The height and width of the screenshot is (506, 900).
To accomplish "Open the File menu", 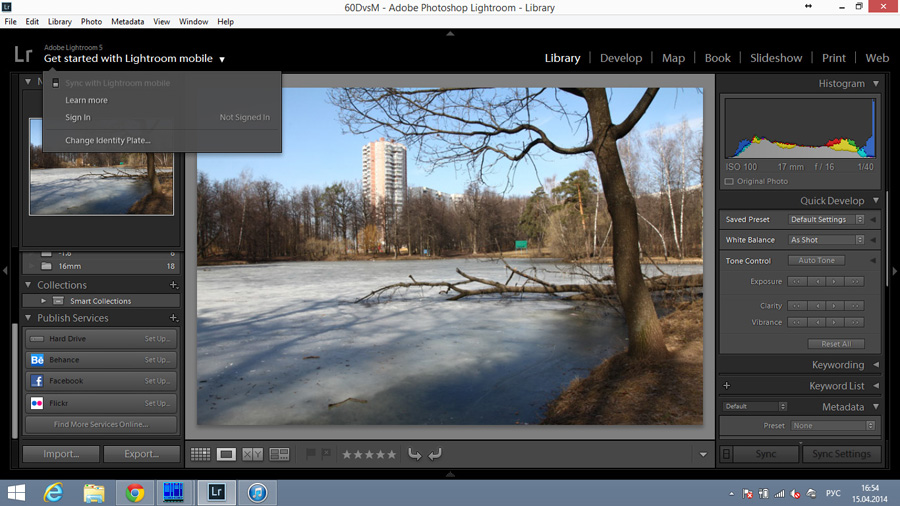I will [10, 22].
